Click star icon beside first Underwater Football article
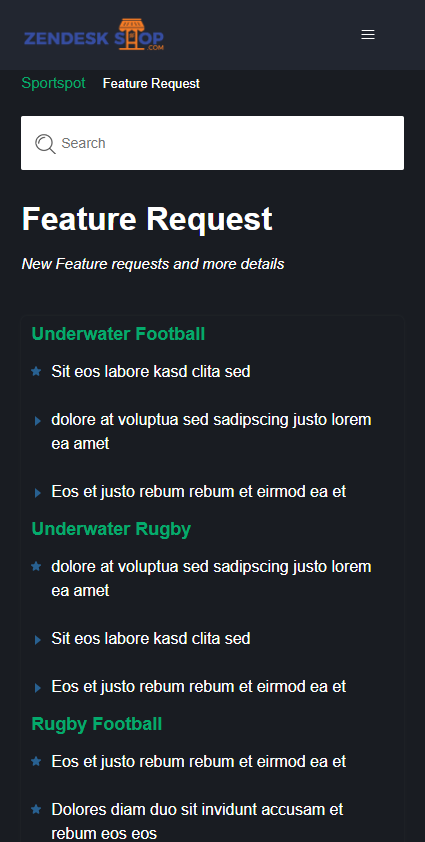The width and height of the screenshot is (425, 842). point(36,371)
